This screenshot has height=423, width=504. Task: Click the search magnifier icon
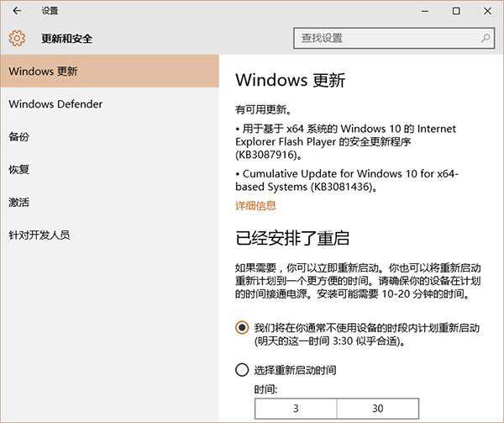[485, 39]
